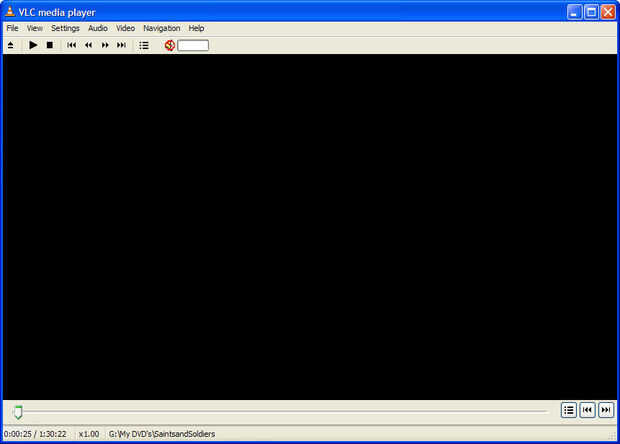Open the Audio menu

pos(98,28)
